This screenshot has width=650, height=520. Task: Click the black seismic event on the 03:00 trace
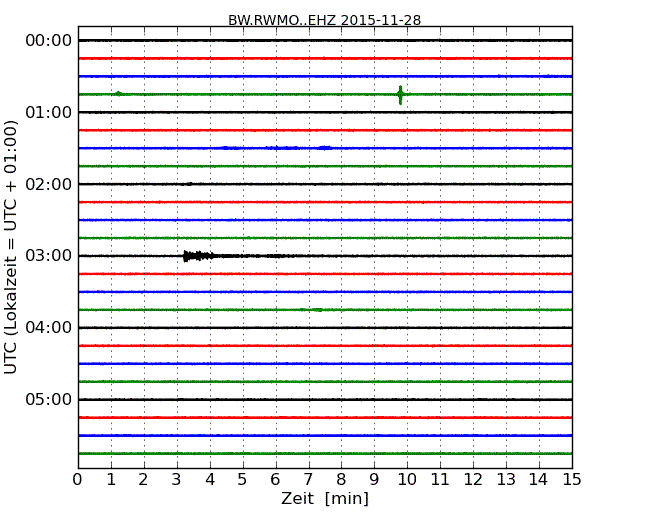[x=199, y=256]
